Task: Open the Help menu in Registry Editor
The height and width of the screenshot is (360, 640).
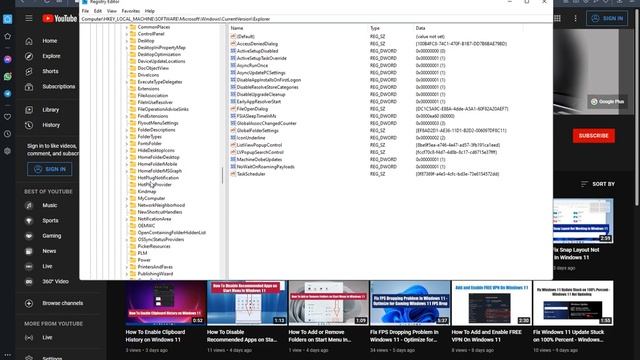Action: pos(150,11)
